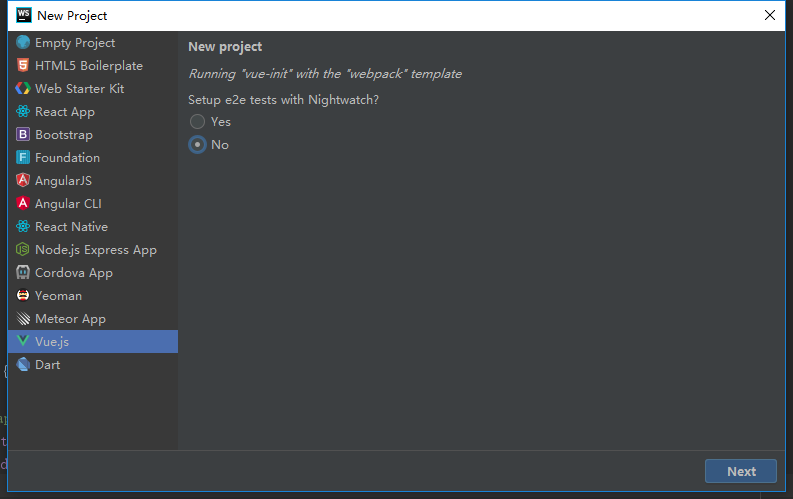Screen dimensions: 793x499
Task: Select Bootstrap project template label
Action: click(64, 135)
